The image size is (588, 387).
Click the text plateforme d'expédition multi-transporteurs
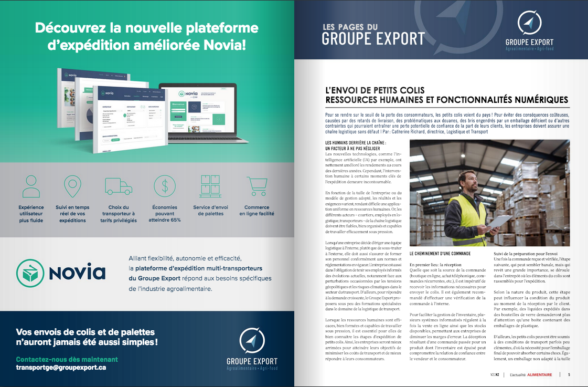point(199,268)
